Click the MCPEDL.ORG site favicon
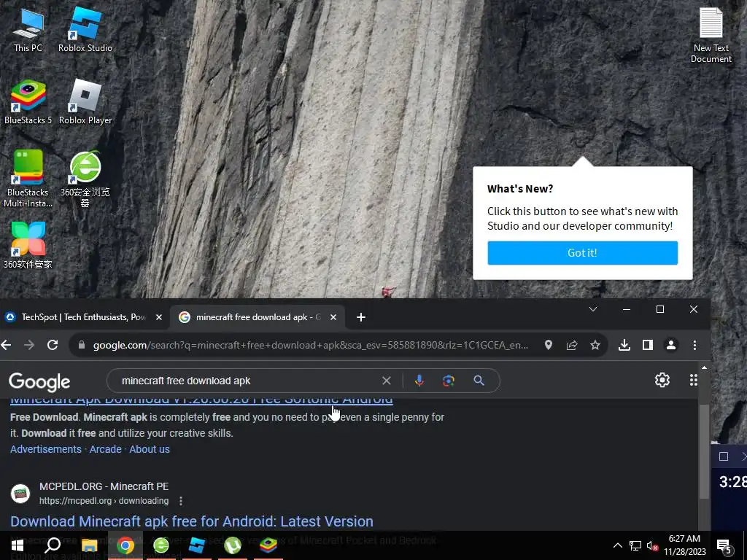Screen dimensions: 747x560 [20, 494]
